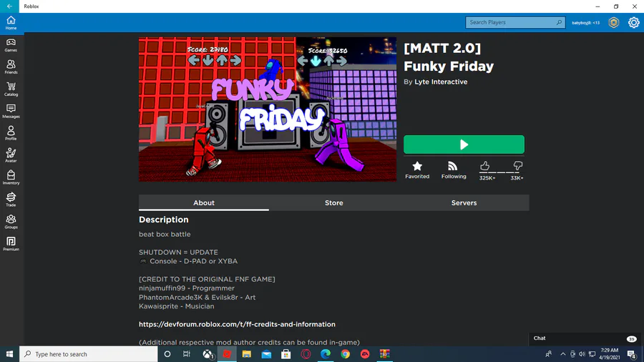Open the Premium membership page

pos(11,244)
